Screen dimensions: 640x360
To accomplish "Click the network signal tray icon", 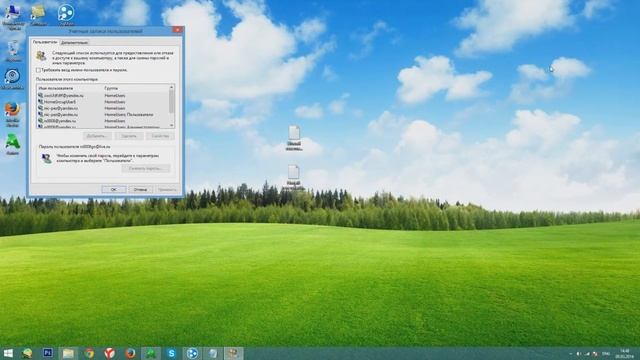I will tap(587, 353).
